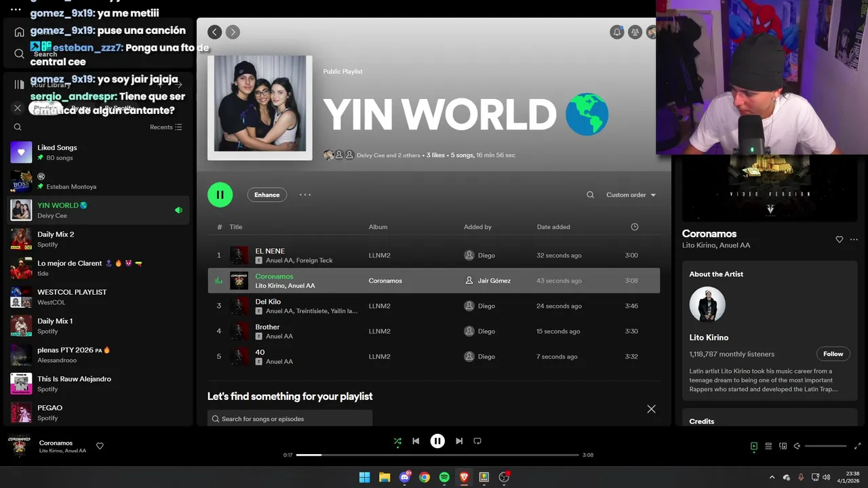The width and height of the screenshot is (868, 488).
Task: Open Discord from the Windows taskbar
Action: pos(405,477)
